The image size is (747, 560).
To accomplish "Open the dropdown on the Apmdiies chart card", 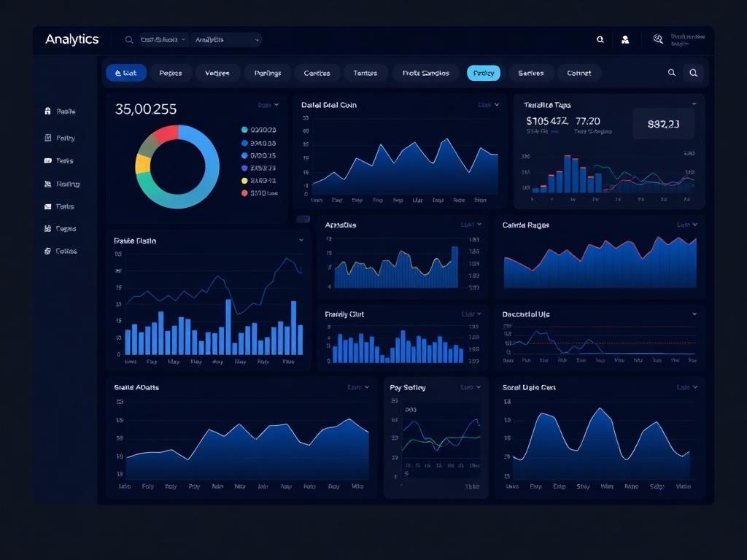I will click(x=471, y=225).
